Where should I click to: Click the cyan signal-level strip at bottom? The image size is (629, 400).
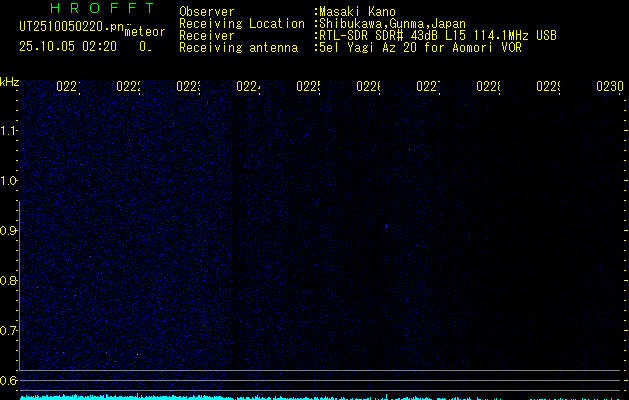[321, 397]
